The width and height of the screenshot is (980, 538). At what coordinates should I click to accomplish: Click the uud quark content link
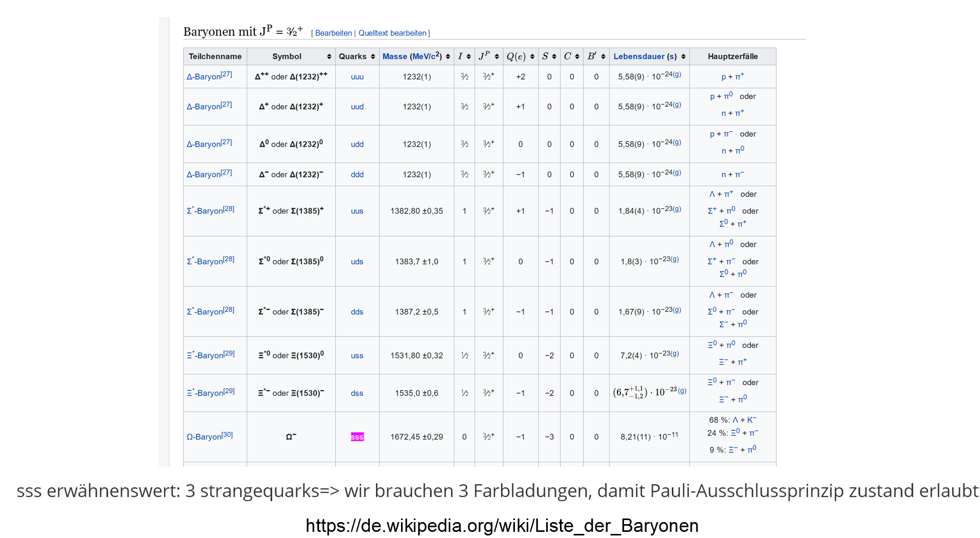[x=357, y=107]
